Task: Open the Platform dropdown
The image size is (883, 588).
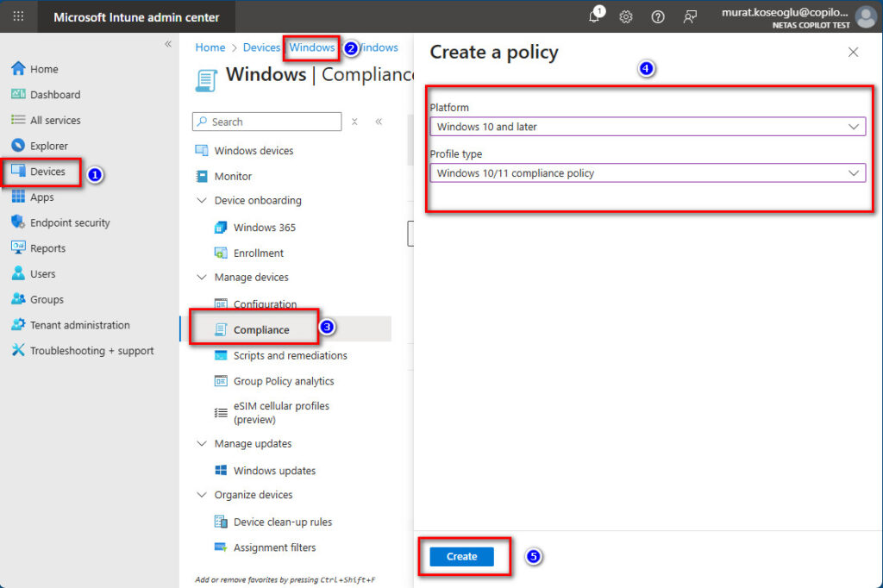Action: click(647, 127)
